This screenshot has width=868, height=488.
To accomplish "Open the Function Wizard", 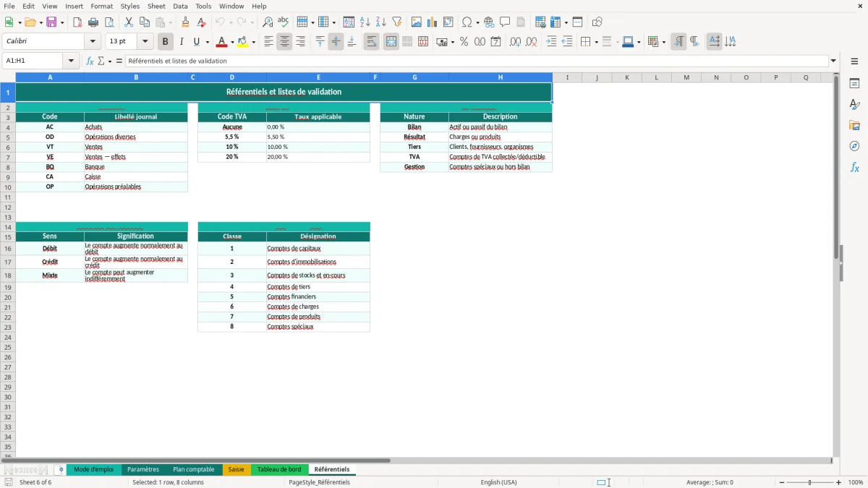I will (x=90, y=61).
